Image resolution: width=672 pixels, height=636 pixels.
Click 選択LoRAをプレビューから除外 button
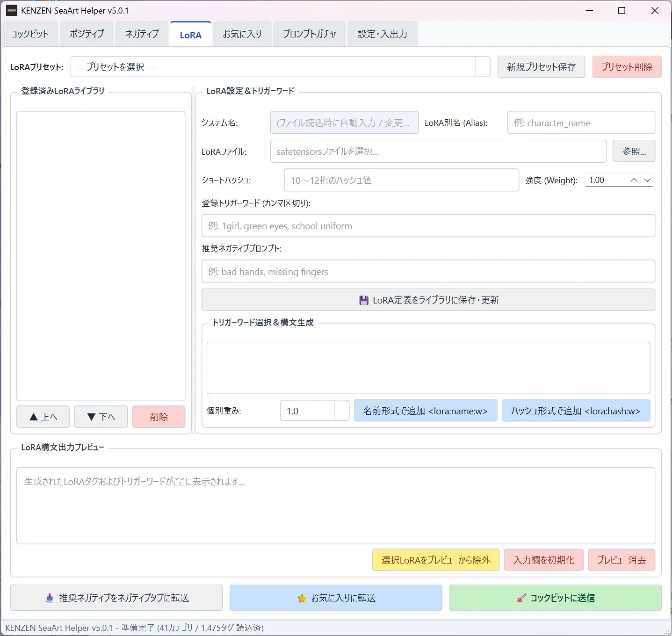click(x=436, y=560)
